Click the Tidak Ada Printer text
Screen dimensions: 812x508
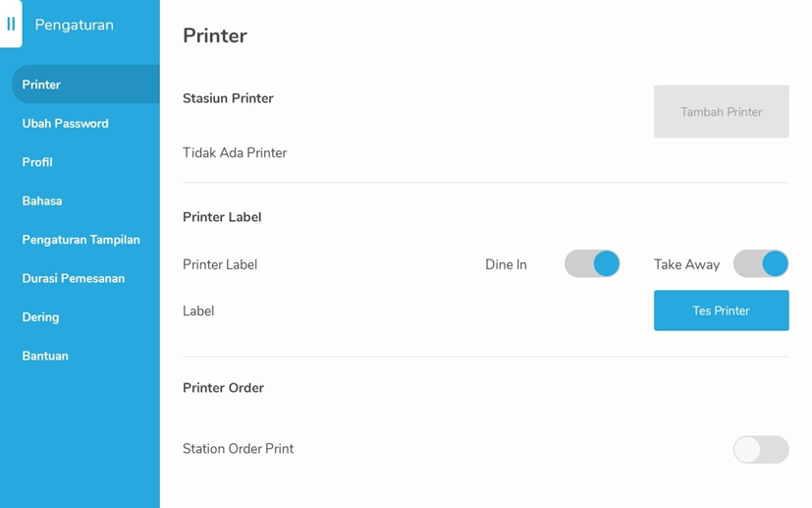point(235,153)
